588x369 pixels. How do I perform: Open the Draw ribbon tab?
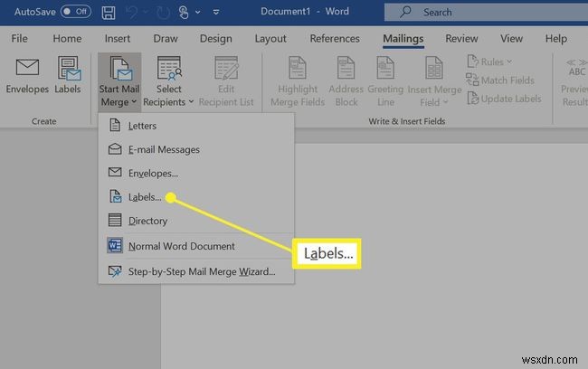pos(166,39)
